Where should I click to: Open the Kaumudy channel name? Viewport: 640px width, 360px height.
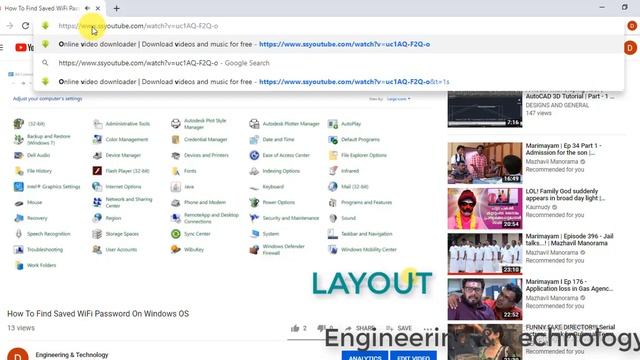tap(538, 207)
